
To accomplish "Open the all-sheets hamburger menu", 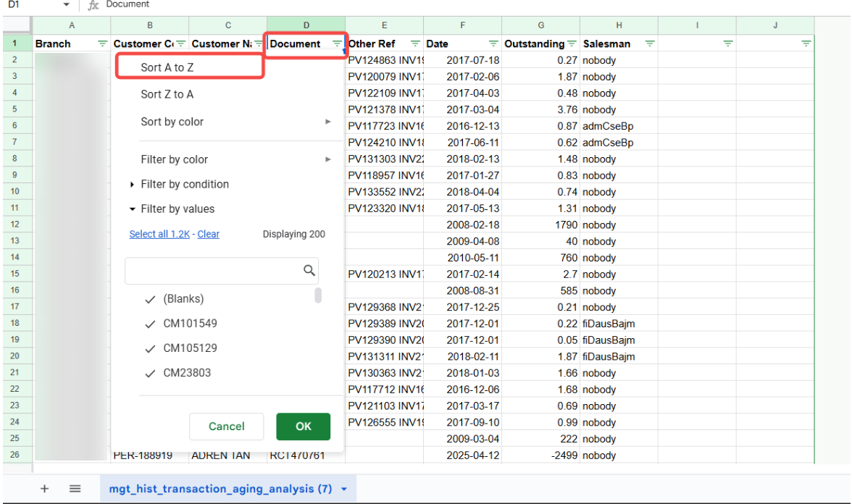I will point(74,487).
